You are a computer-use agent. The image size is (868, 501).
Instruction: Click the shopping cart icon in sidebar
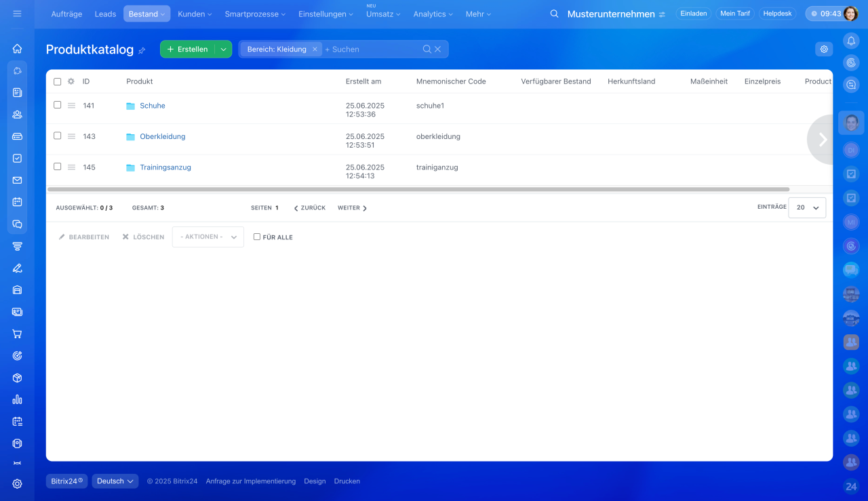[x=17, y=334]
